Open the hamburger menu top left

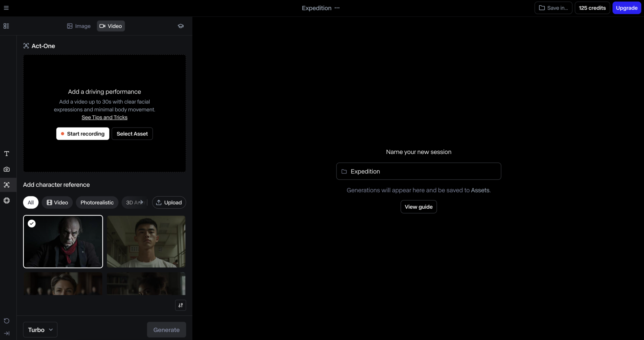[6, 8]
